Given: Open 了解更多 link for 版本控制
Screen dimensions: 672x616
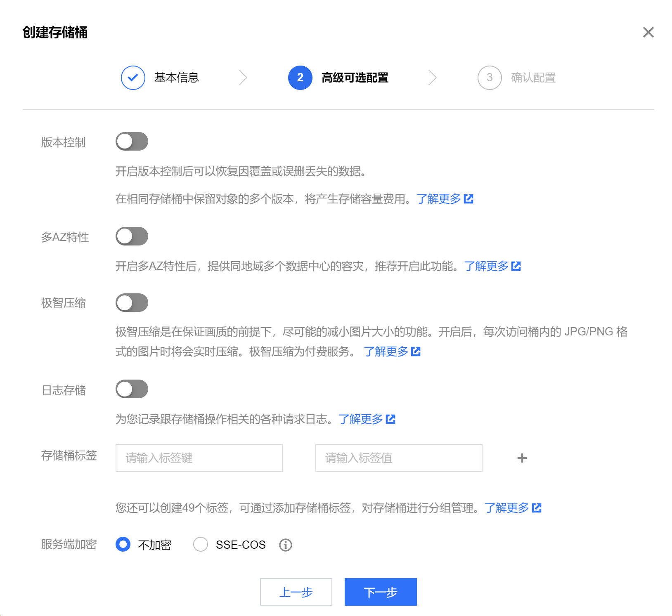Looking at the screenshot, I should [444, 199].
